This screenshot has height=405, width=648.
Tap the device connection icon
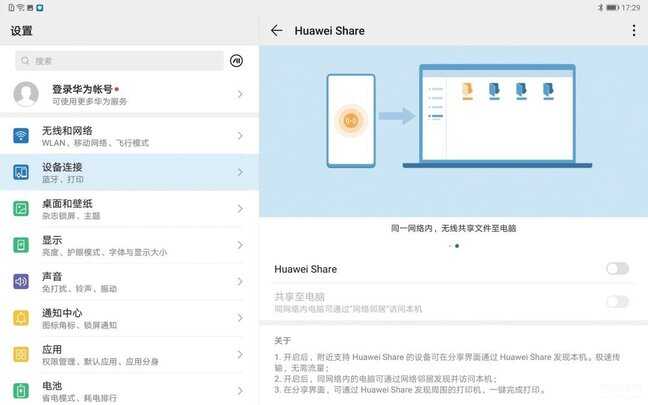pyautogui.click(x=21, y=172)
